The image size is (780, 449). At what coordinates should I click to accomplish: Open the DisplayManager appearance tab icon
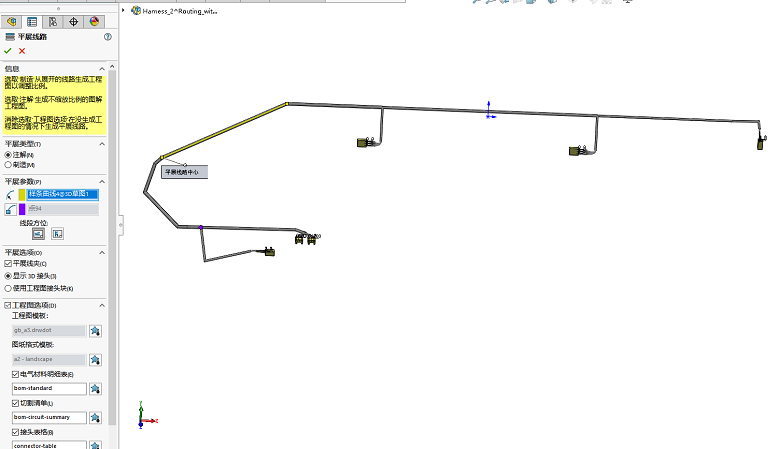(94, 21)
